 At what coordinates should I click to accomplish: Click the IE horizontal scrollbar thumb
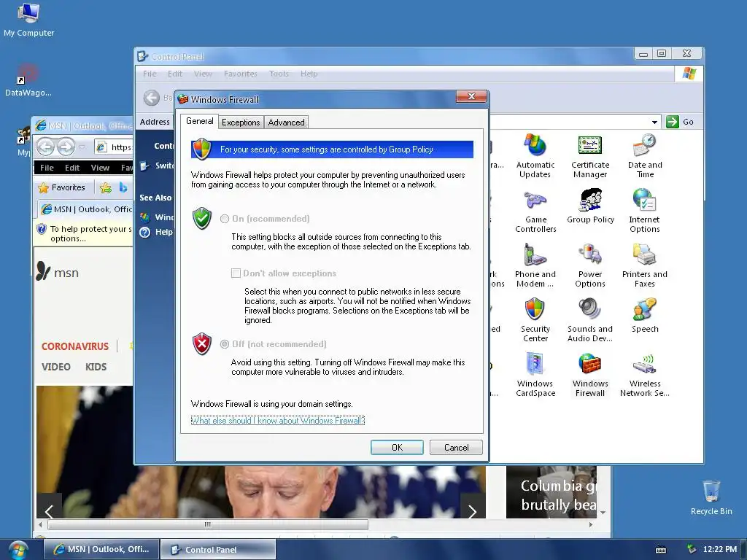pos(208,524)
